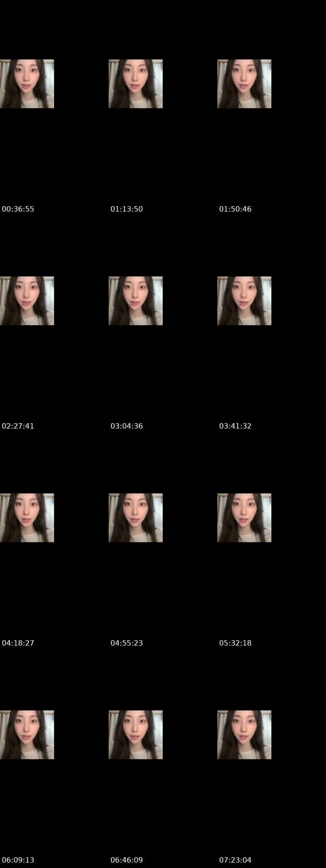Click the 02:27:41 timestamp label
Screen dimensions: 326x868
18,426
